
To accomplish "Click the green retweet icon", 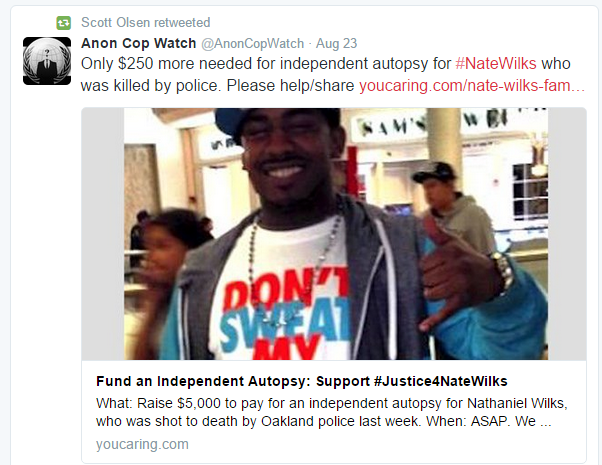I will 64,23.
